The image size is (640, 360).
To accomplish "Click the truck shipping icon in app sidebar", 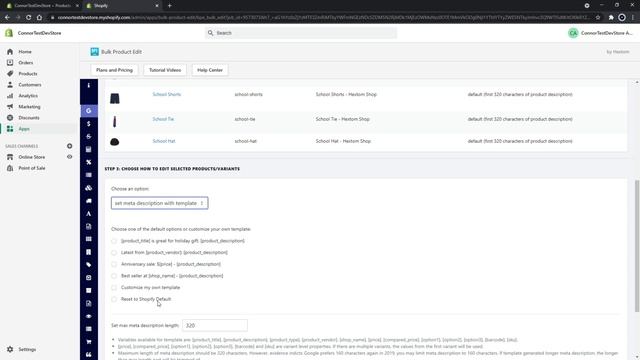I will (89, 201).
